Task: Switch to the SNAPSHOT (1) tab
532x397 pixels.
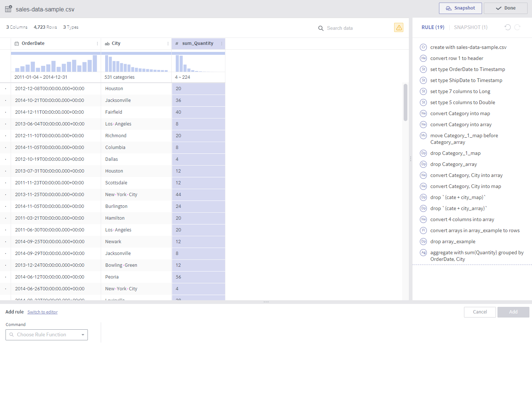Action: click(x=471, y=27)
